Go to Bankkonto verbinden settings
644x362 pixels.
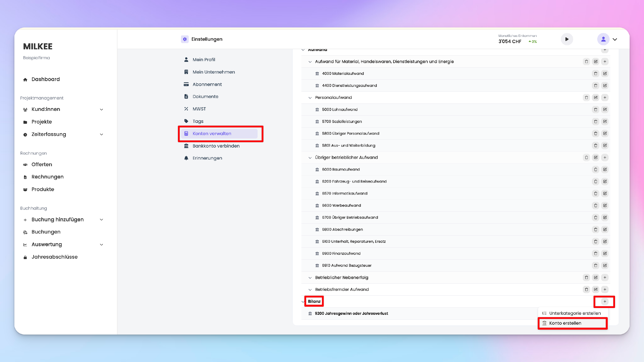tap(216, 146)
